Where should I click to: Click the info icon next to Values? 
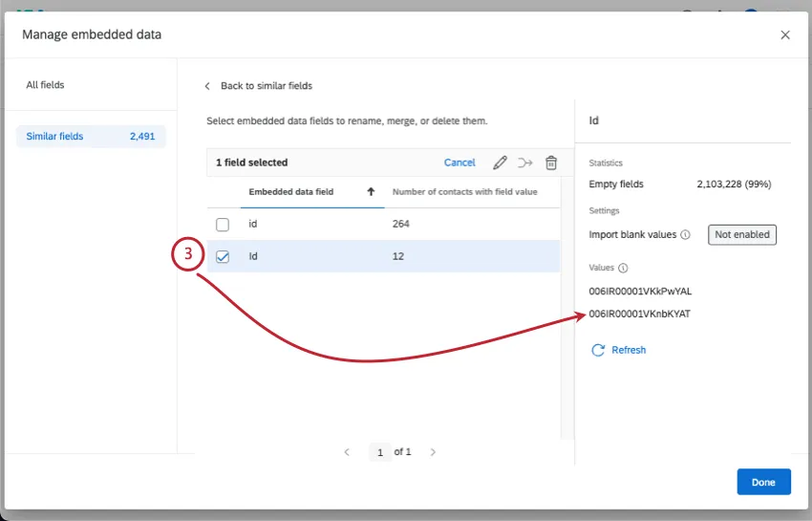[x=623, y=269]
